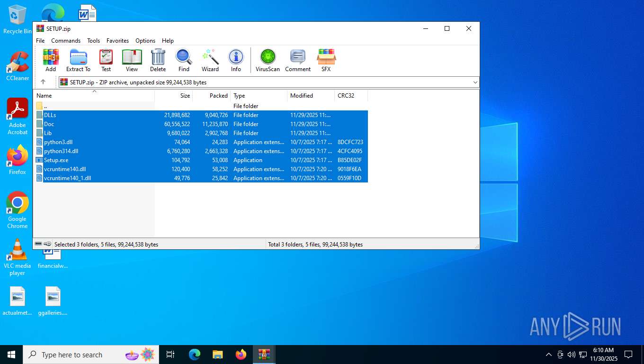Open VLC media player shortcut
This screenshot has width=644, height=364.
point(18,257)
